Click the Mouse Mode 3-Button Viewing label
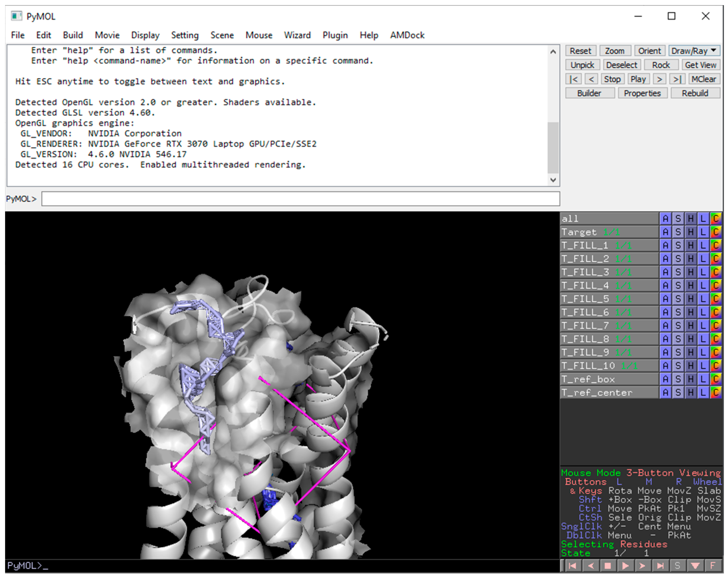This screenshot has width=728, height=579. [x=641, y=473]
